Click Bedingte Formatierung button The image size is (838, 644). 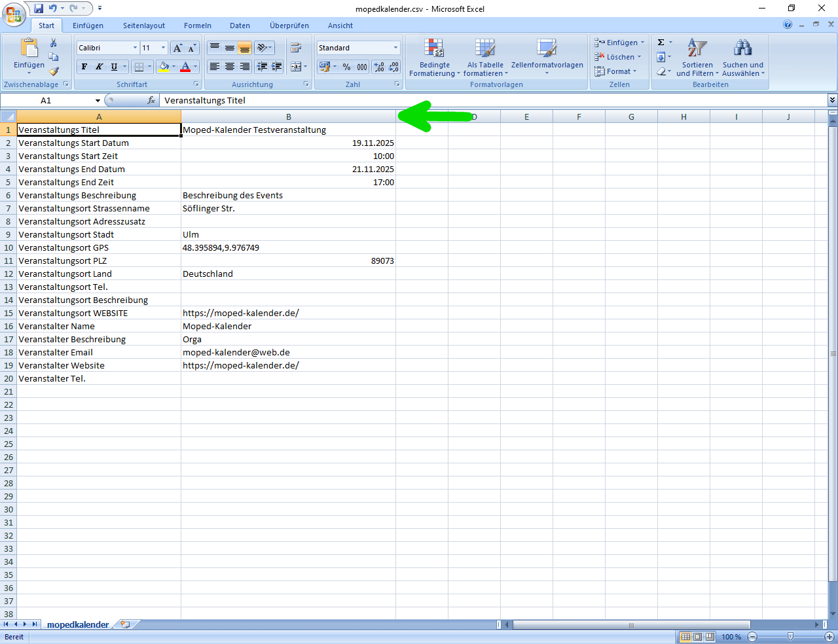click(434, 58)
